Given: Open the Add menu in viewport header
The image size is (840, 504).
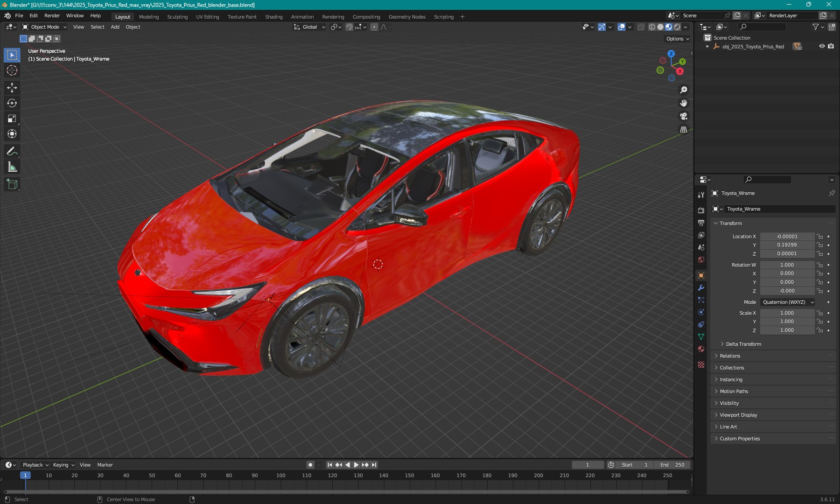Looking at the screenshot, I should coord(115,27).
